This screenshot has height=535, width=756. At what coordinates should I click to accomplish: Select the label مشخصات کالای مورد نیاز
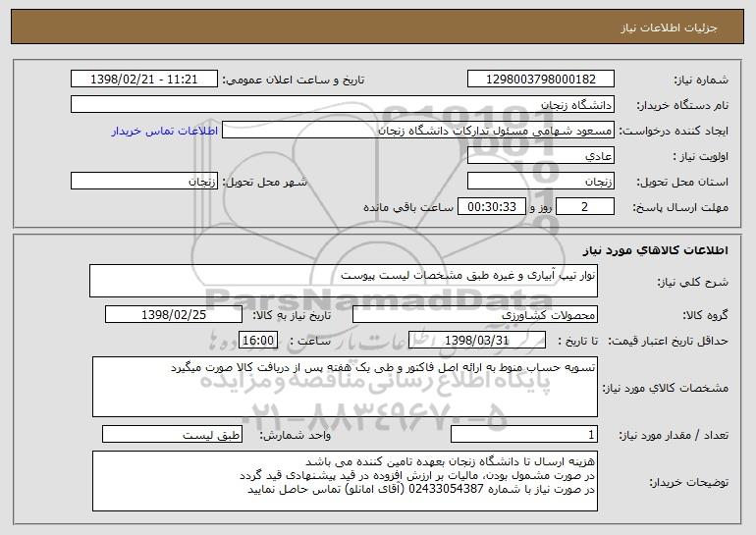[666, 388]
